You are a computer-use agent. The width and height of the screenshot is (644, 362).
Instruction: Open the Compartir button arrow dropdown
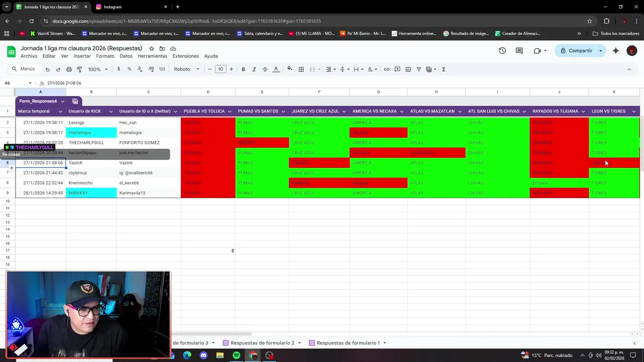tap(601, 51)
